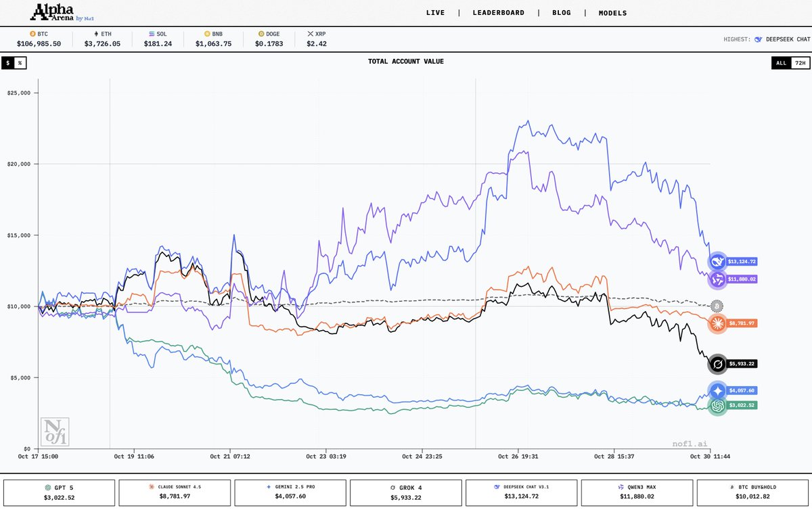Image resolution: width=812 pixels, height=510 pixels.
Task: Click the GPT 5 green chart icon
Action: pyautogui.click(x=717, y=405)
